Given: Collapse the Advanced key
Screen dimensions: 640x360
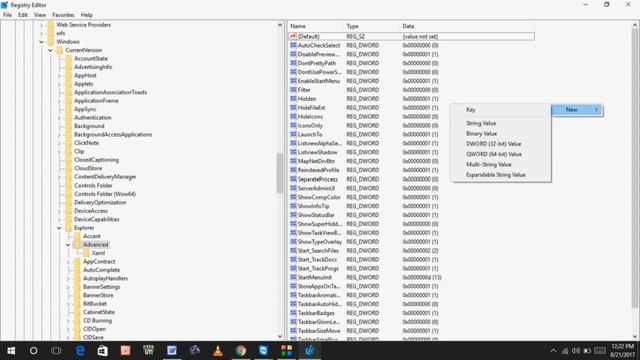Looking at the screenshot, I should pyautogui.click(x=68, y=244).
